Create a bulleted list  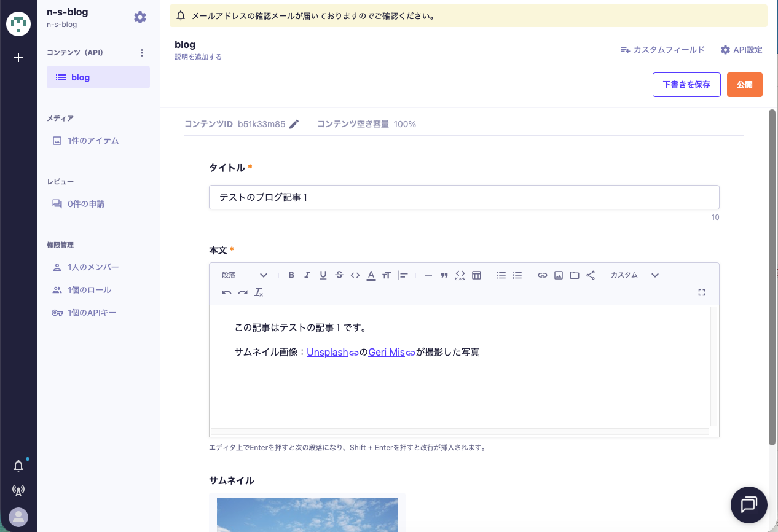(501, 275)
